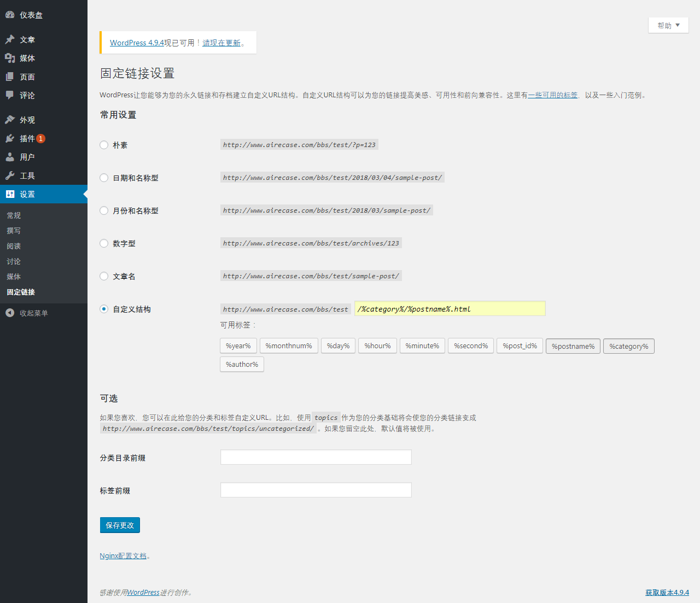
Task: Insert the %postname% tag
Action: (x=573, y=346)
